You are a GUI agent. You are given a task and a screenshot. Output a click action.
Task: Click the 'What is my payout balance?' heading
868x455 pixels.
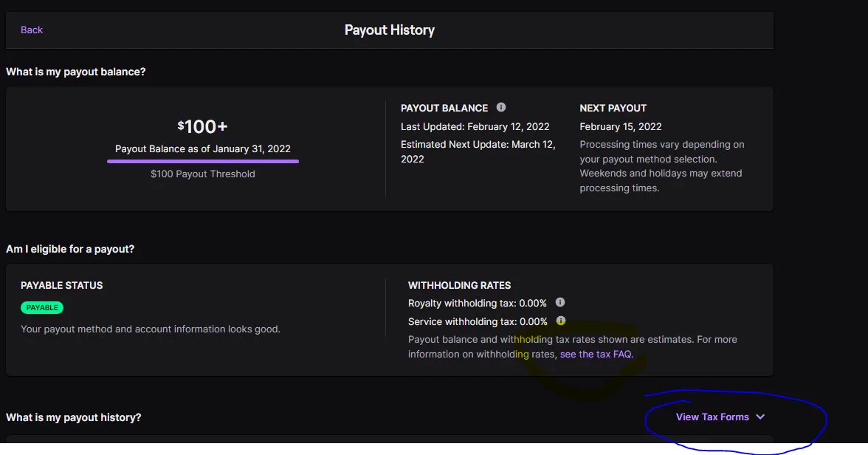coord(76,72)
